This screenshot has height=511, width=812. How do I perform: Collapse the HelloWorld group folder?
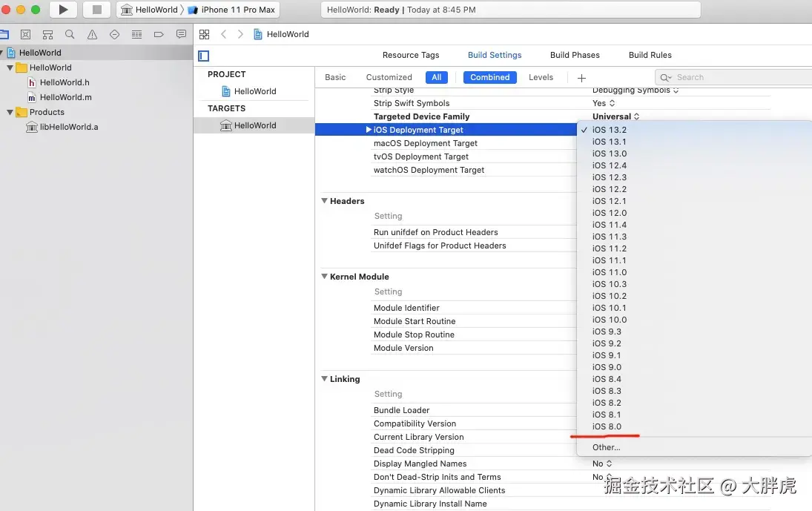[10, 67]
